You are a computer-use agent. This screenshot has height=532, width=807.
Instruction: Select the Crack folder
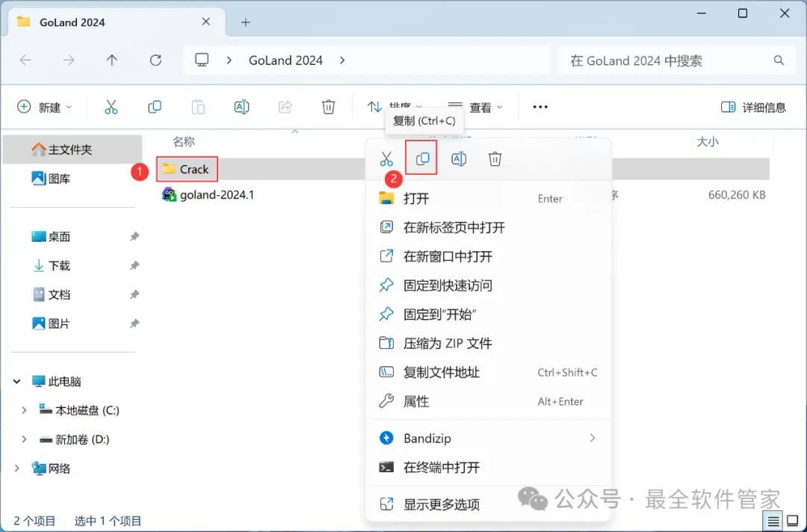(x=186, y=169)
